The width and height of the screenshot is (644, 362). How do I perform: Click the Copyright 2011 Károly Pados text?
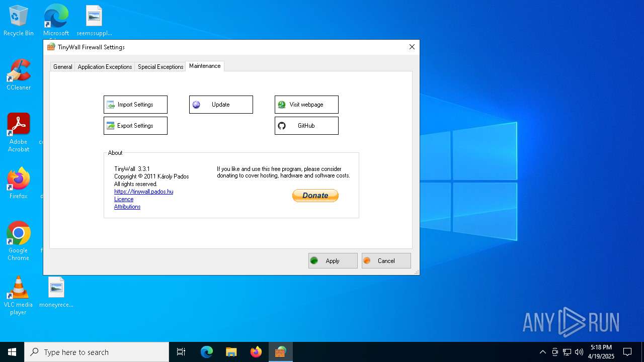coord(151,176)
